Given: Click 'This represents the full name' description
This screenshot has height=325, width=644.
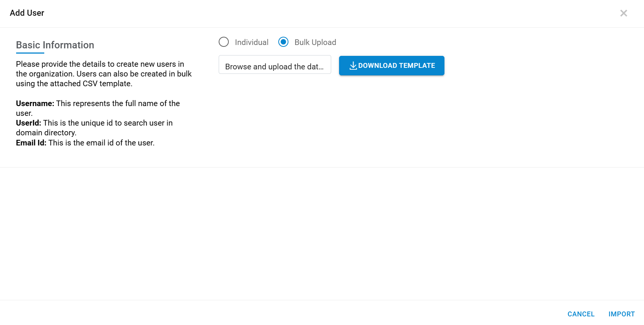Looking at the screenshot, I should [x=118, y=103].
